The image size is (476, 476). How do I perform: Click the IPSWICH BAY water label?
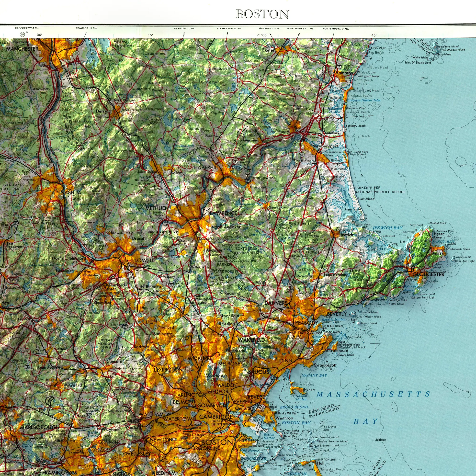(x=387, y=228)
